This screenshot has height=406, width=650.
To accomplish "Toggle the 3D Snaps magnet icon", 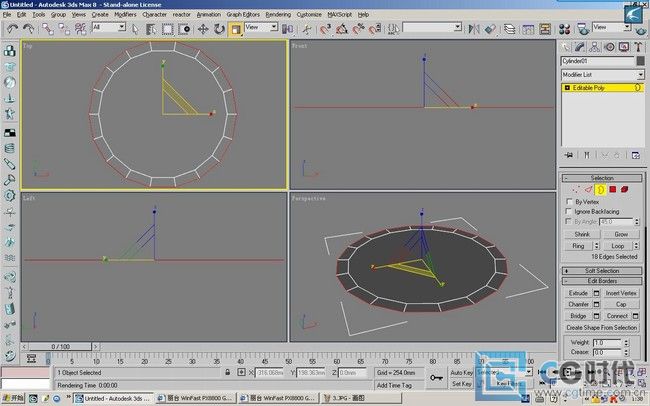I will coord(325,29).
